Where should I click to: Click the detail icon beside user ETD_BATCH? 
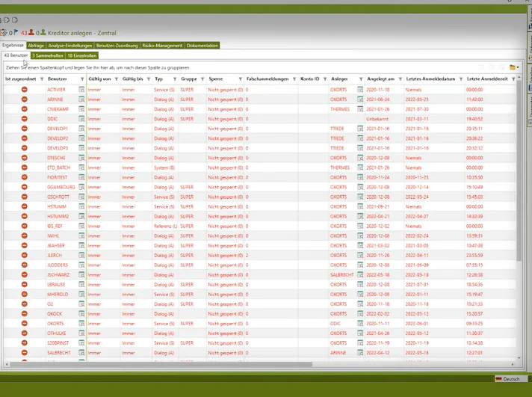tap(81, 167)
